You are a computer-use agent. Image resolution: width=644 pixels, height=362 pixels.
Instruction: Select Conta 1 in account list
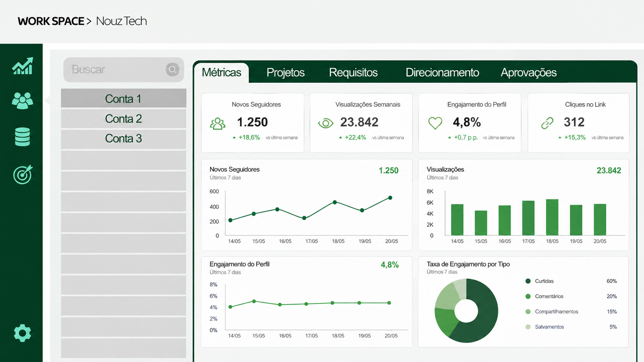click(x=124, y=98)
